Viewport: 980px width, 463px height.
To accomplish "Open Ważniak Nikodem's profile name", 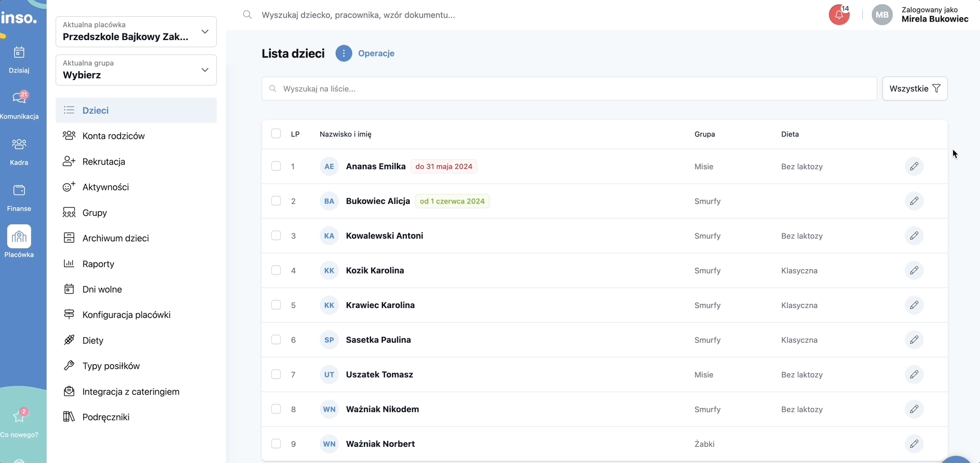I will click(x=382, y=409).
